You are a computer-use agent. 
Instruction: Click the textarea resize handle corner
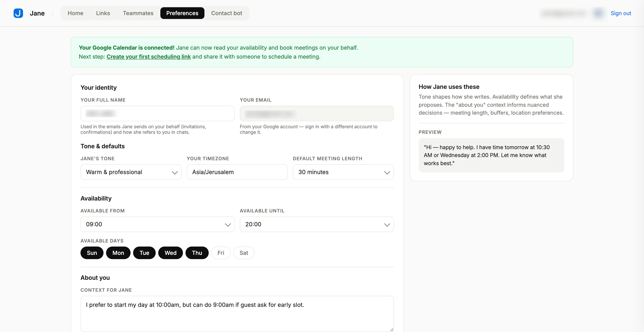(391, 329)
